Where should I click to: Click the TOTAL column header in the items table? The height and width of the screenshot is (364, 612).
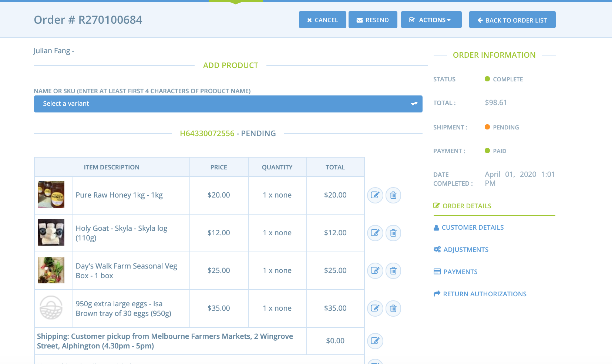pyautogui.click(x=335, y=167)
